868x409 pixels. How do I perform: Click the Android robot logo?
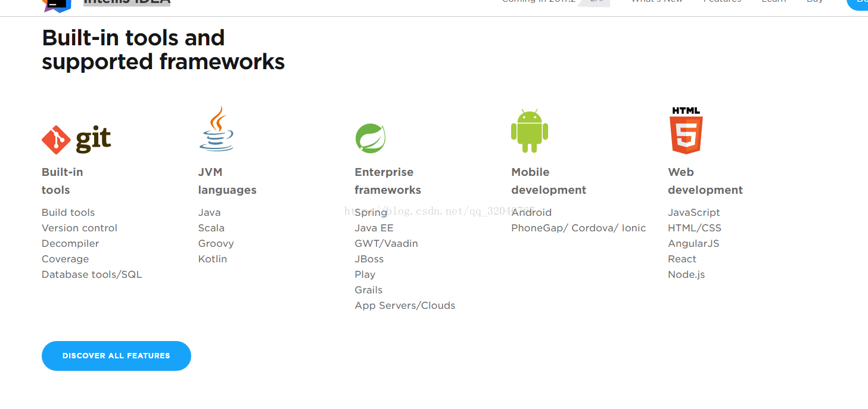[x=530, y=131]
